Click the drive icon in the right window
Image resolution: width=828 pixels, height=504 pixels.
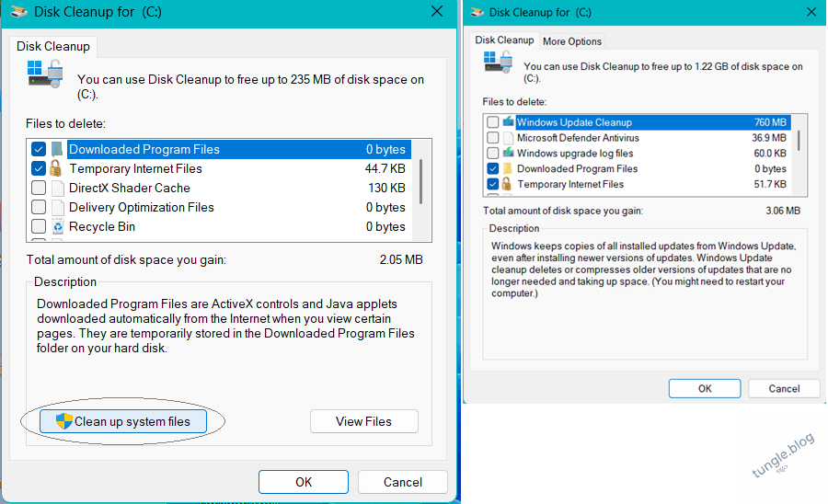(498, 63)
